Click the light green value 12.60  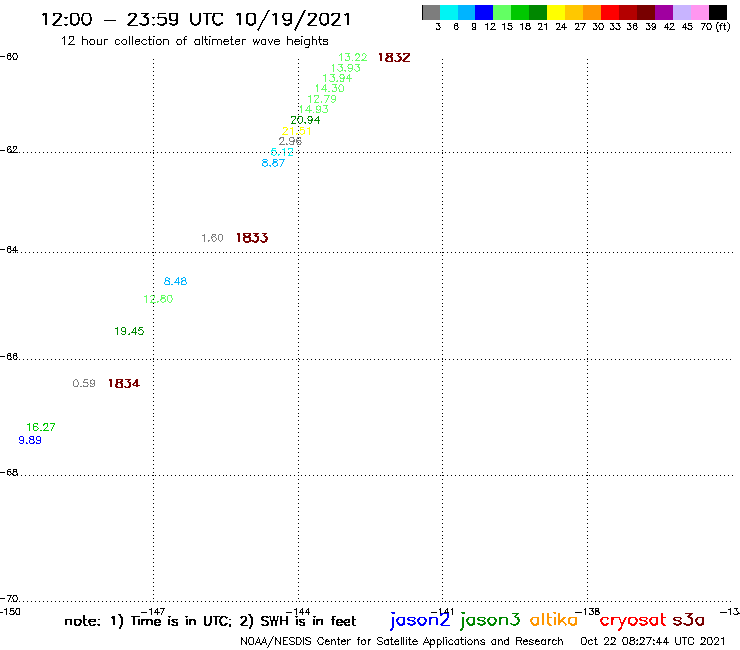click(x=158, y=299)
